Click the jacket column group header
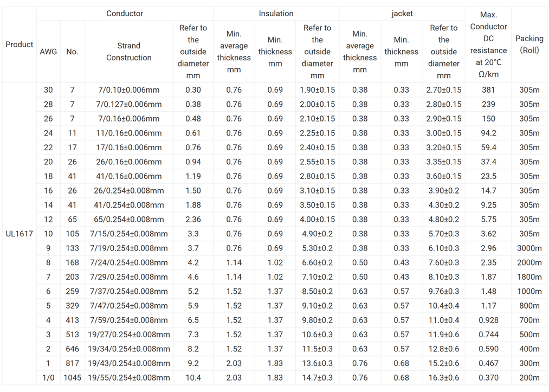Screen dimensions: 549x392 tap(402, 14)
